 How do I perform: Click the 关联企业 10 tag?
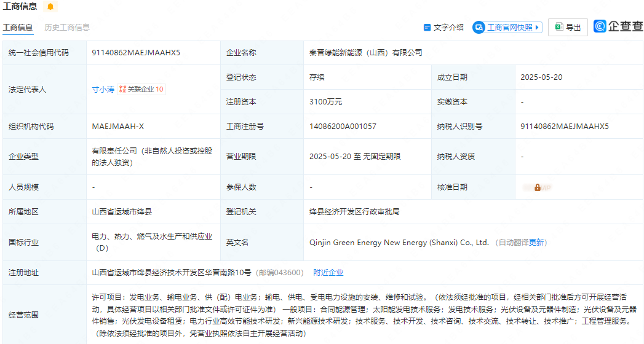pos(141,89)
